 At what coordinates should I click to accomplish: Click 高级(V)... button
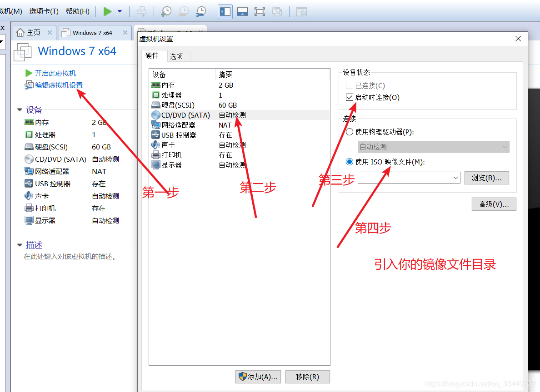(x=494, y=204)
